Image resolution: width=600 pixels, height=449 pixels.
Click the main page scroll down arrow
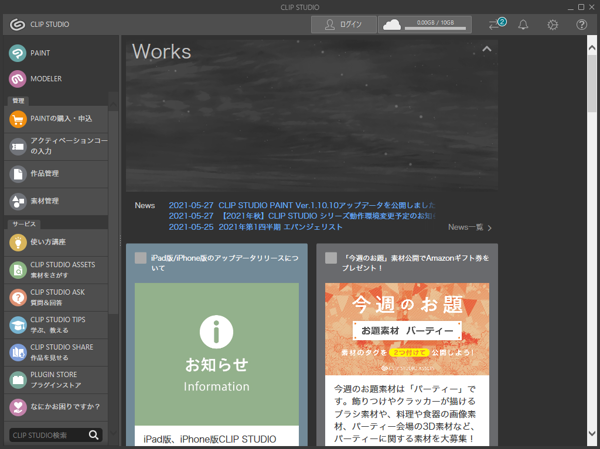[592, 433]
